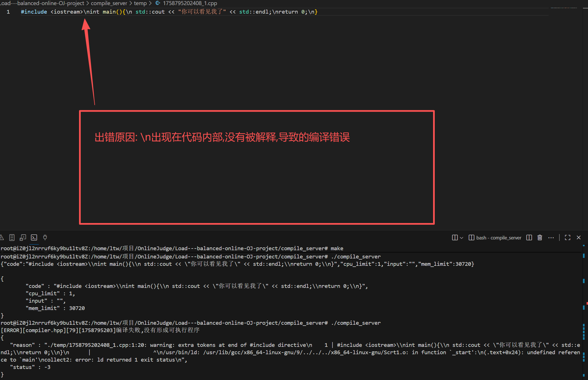Click the C++ file icon in breadcrumb
Screen dimensions: 588x380
(158, 3)
